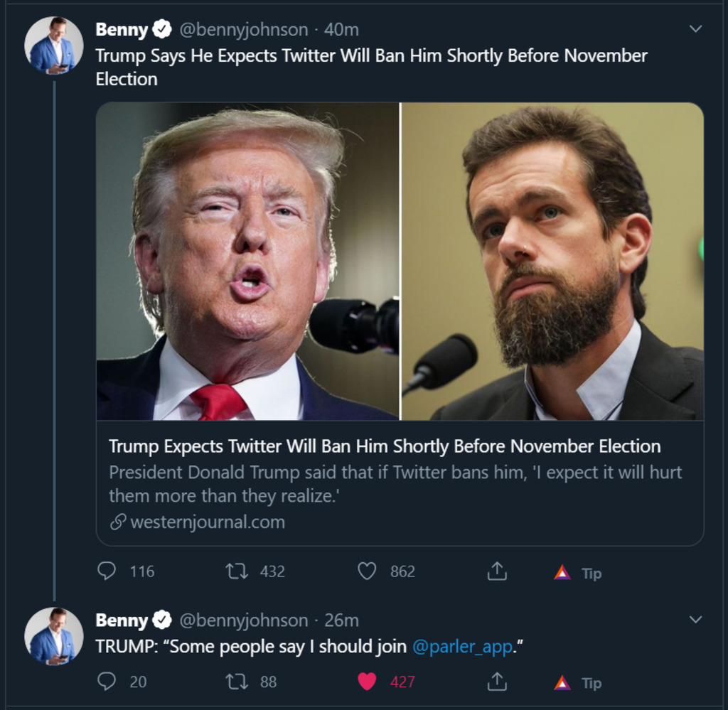Reply to the Parler tweet
This screenshot has width=728, height=710.
pos(107,682)
